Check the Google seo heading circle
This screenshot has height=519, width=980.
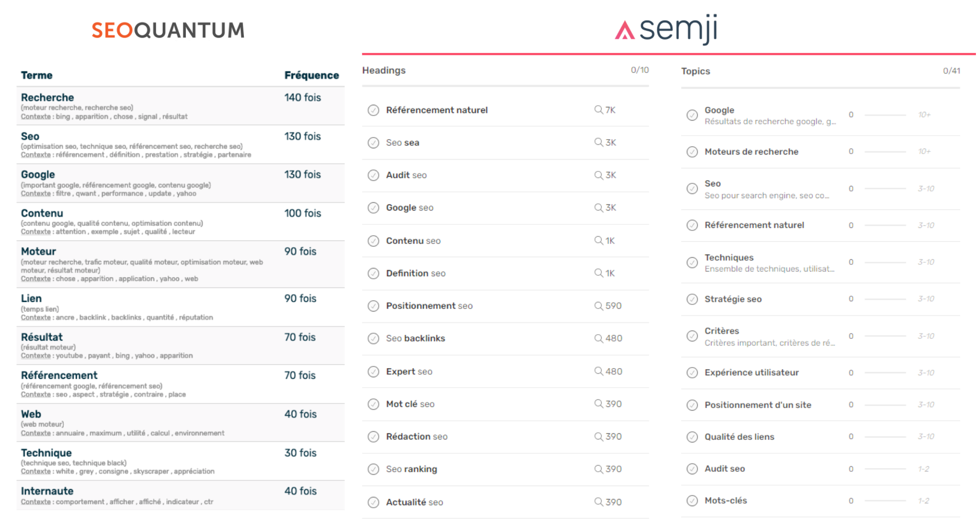(x=373, y=208)
